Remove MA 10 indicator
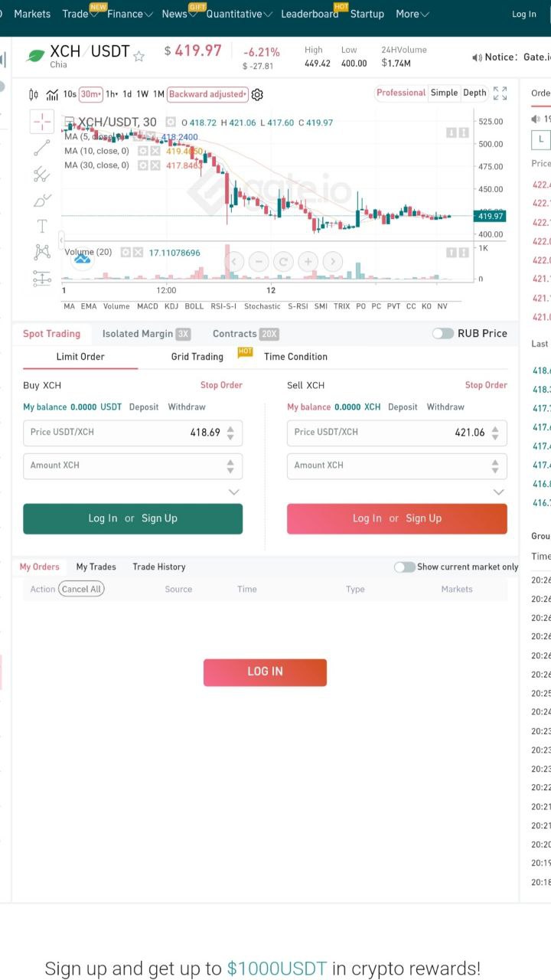 click(155, 152)
